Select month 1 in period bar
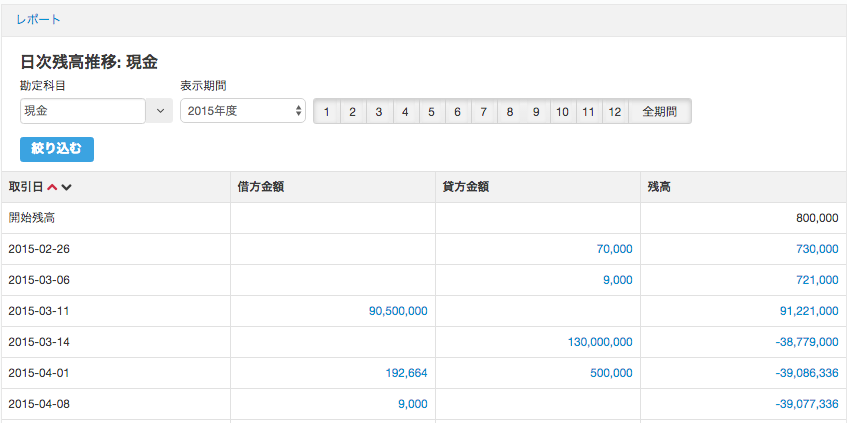847x423 pixels. [327, 112]
